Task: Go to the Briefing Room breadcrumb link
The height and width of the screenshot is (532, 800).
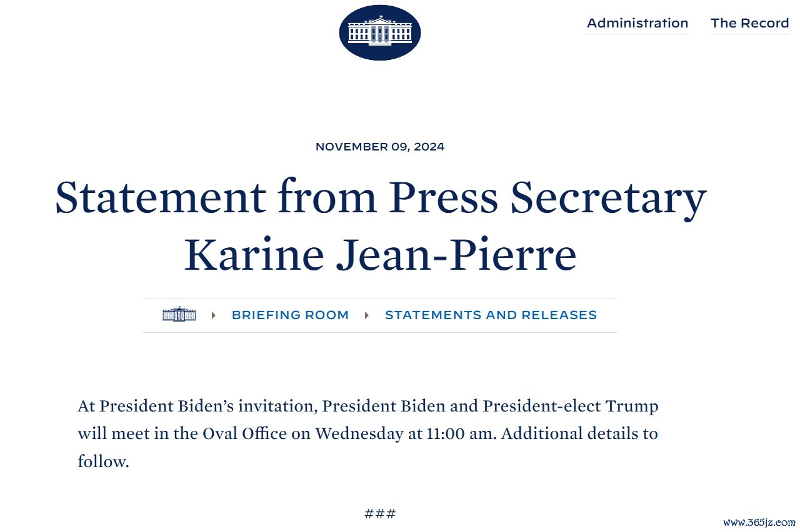Action: coord(290,315)
